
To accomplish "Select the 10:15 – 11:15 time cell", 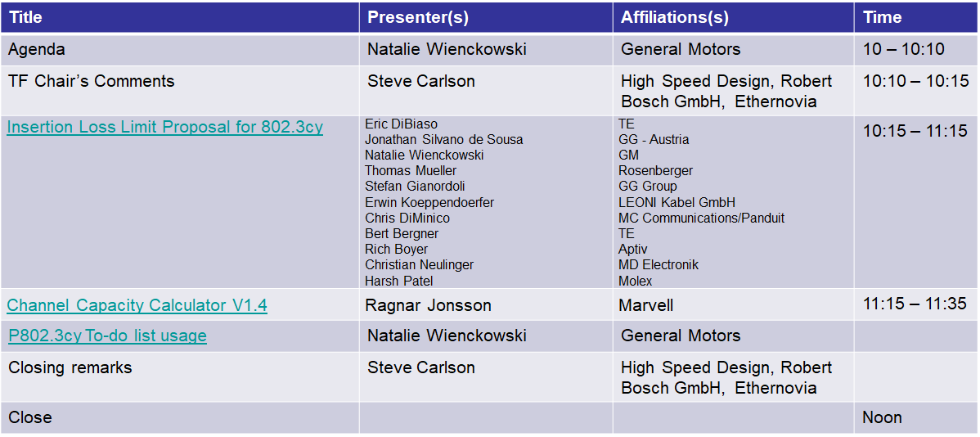I will 916,202.
